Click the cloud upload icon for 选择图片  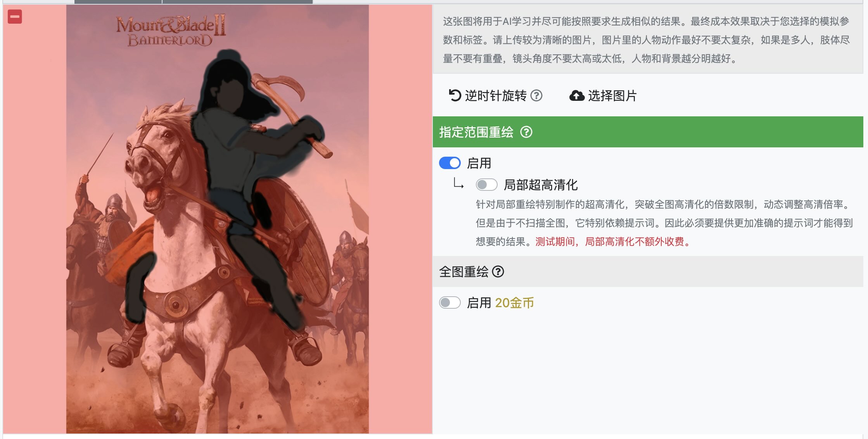click(577, 95)
